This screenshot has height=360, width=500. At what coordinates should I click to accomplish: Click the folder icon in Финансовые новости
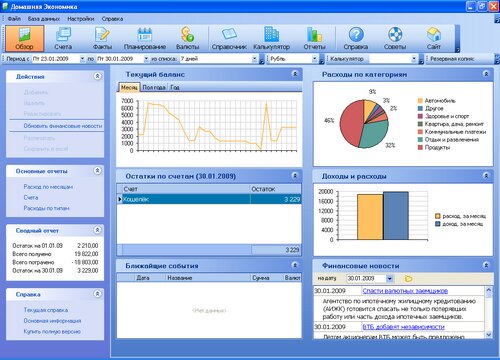pos(408,278)
